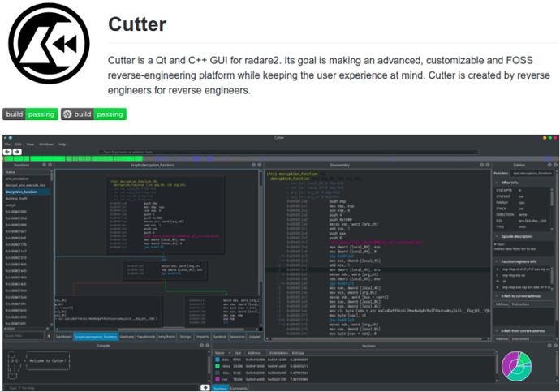
Task: Collapse X-Refs from current address section
Action: (497, 331)
